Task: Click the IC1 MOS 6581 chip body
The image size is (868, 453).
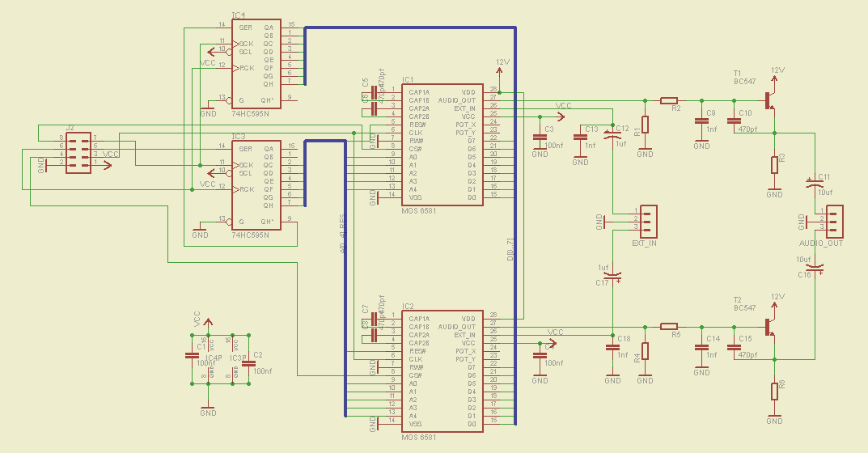Action: [442, 145]
